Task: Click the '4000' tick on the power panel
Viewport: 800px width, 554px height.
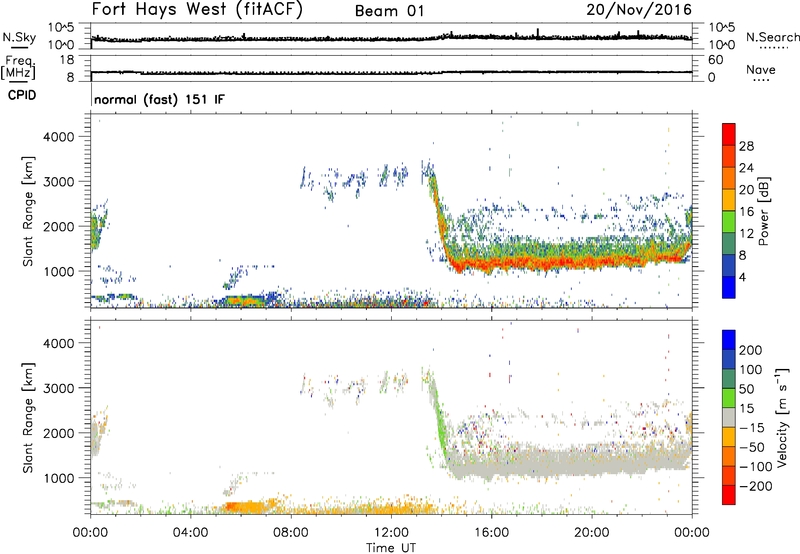Action: (58, 137)
